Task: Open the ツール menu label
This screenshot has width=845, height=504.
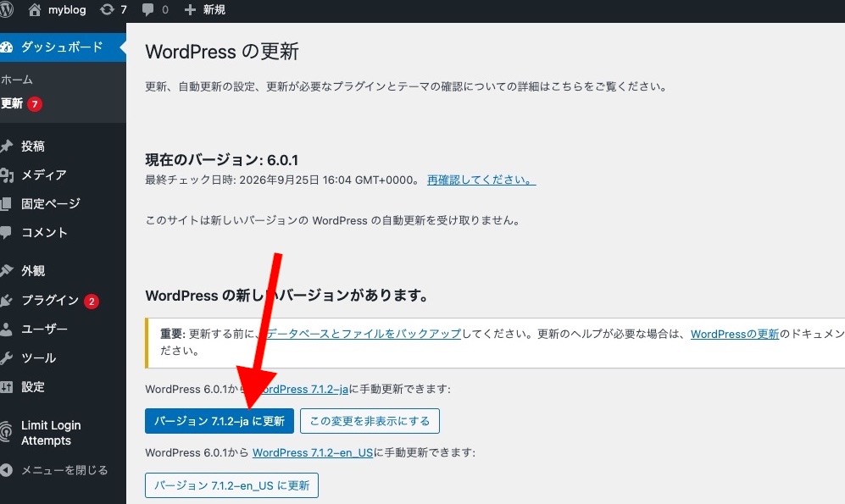Action: click(38, 358)
